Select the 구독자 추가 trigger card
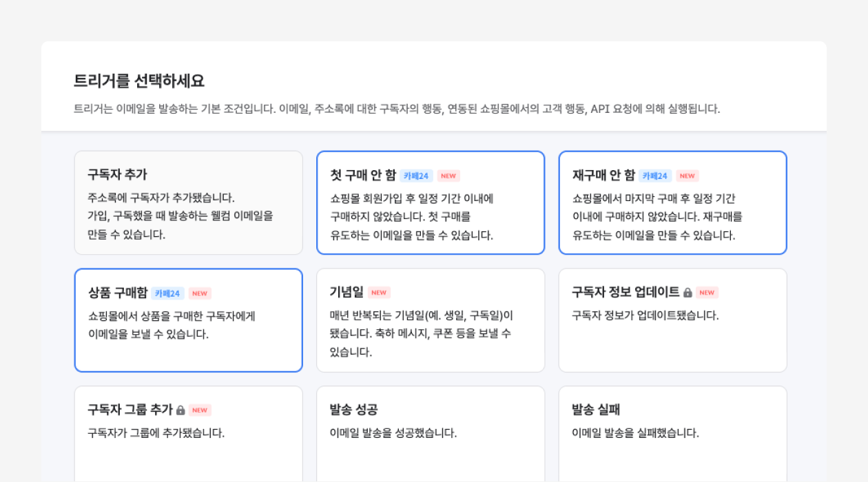This screenshot has height=482, width=868. [x=188, y=203]
